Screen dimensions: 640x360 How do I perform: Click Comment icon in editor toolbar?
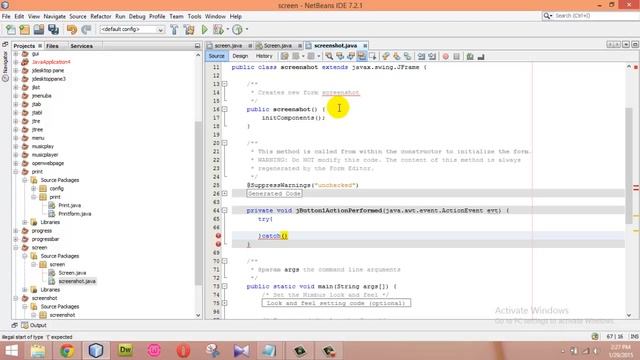tap(470, 56)
